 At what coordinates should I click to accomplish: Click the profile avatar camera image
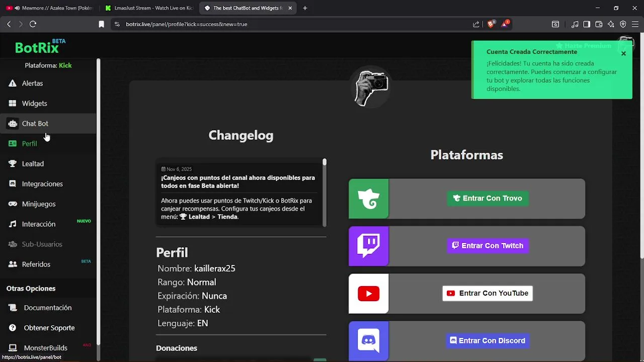tap(371, 87)
